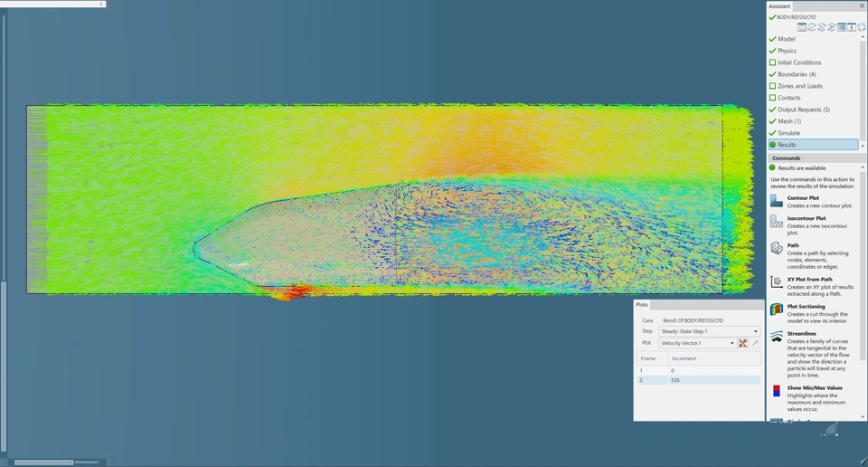868x467 pixels.
Task: Click the third Assistant toolbar update icon
Action: (822, 27)
